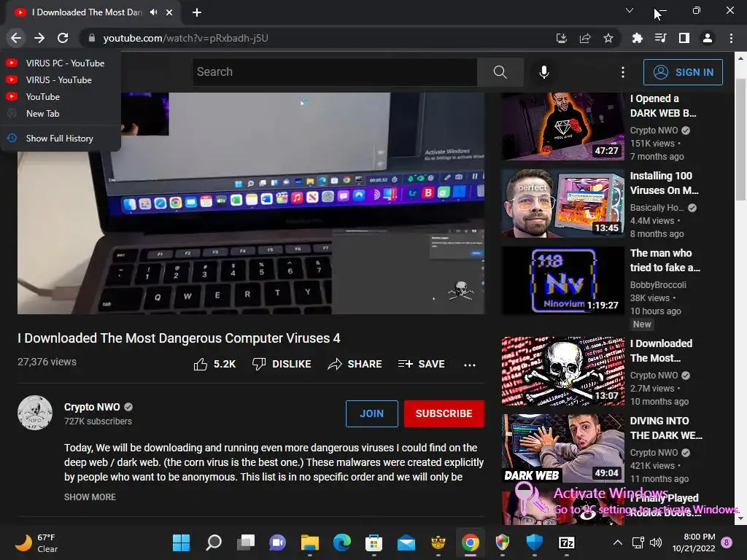Select 'VIRUS - YouTube' history entry
The width and height of the screenshot is (747, 560).
(61, 79)
